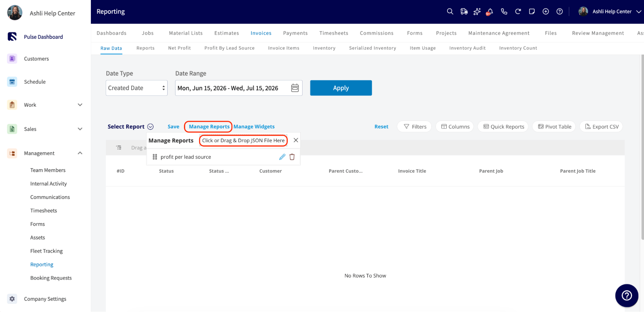Switch to the Dashboards tab

click(x=111, y=33)
